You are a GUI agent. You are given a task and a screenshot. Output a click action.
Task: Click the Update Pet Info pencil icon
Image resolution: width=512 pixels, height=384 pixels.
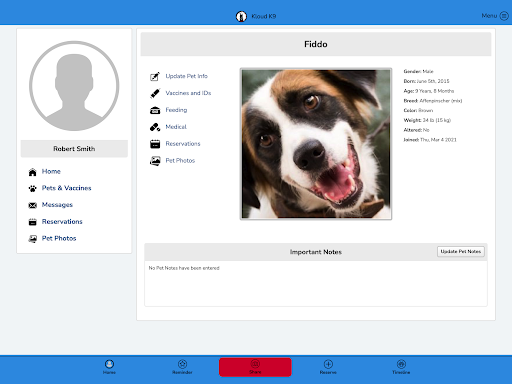point(155,77)
